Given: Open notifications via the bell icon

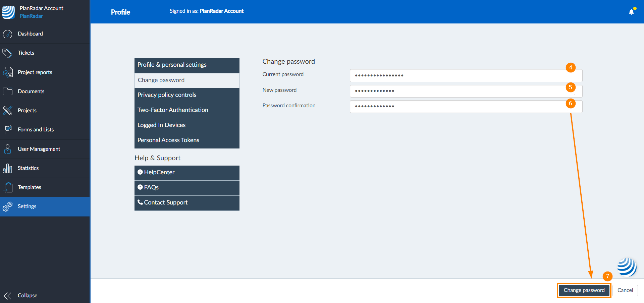Looking at the screenshot, I should (632, 11).
